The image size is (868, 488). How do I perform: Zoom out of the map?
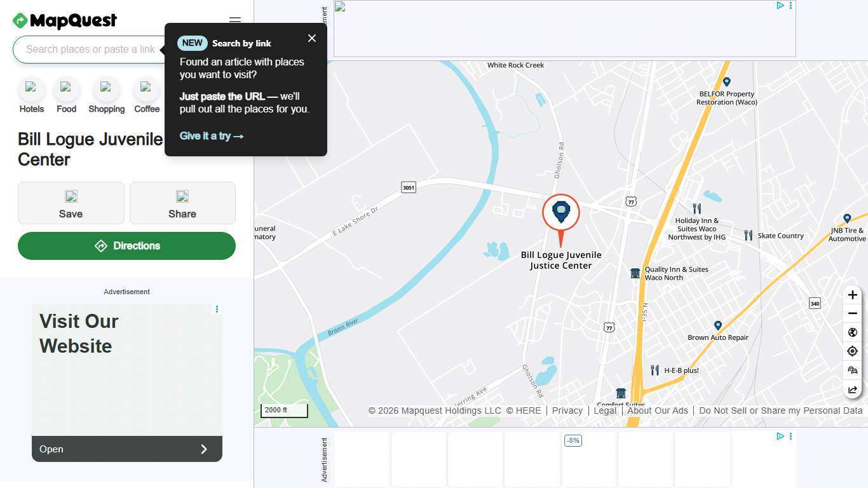[x=853, y=313]
